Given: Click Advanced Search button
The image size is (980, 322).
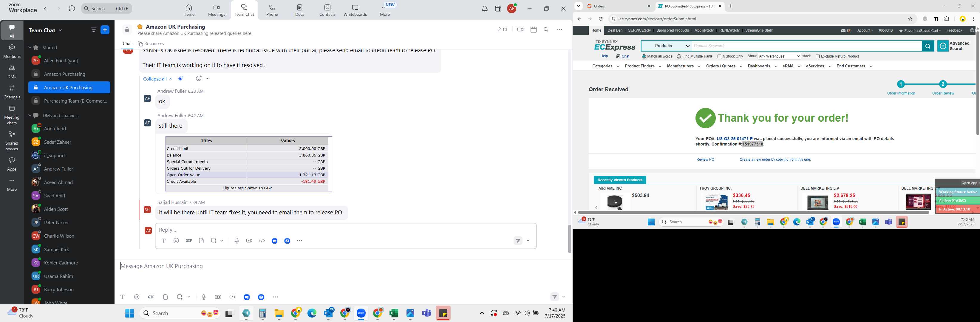Looking at the screenshot, I should coord(953,46).
